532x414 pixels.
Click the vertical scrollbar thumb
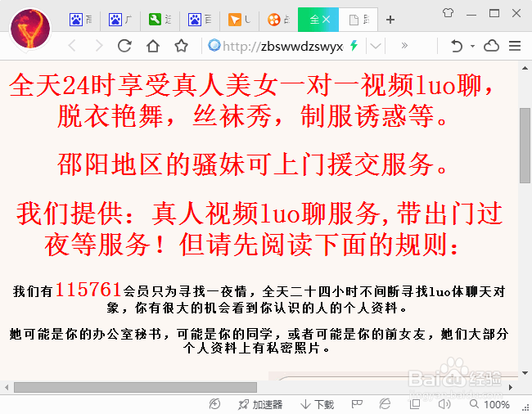(x=525, y=146)
